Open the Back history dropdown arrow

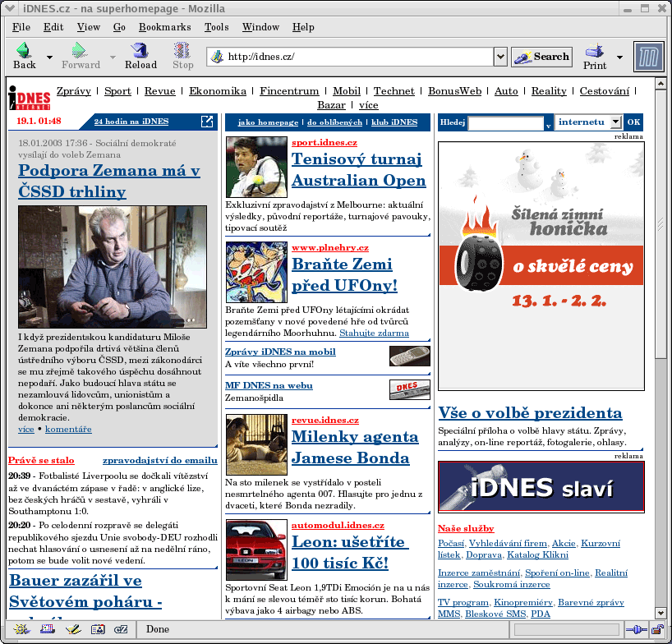tap(50, 57)
